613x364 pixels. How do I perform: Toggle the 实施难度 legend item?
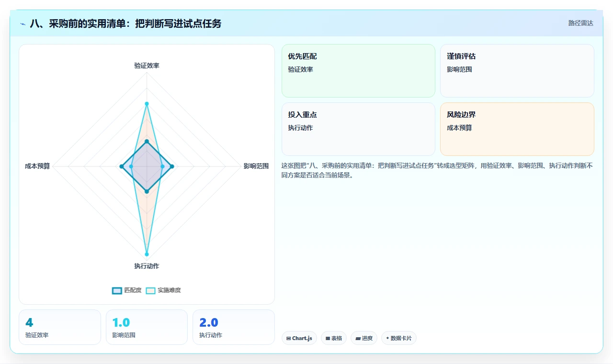click(x=163, y=290)
